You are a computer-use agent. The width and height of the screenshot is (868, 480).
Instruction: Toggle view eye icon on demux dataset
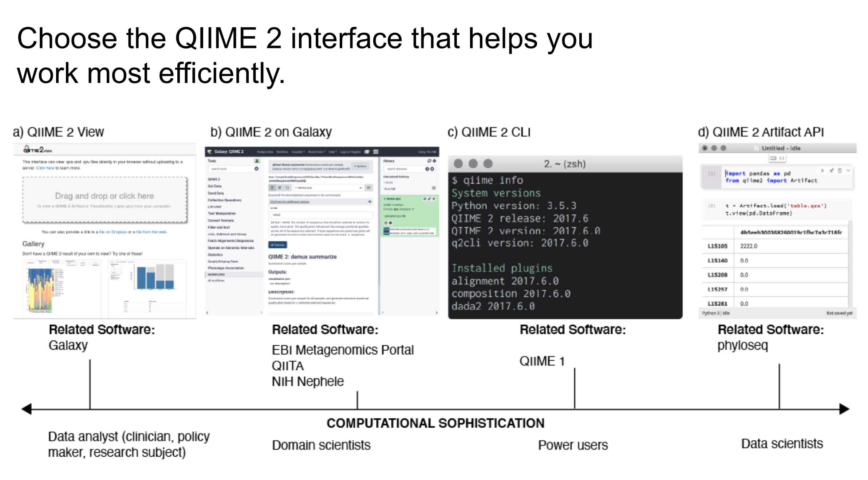tap(425, 199)
